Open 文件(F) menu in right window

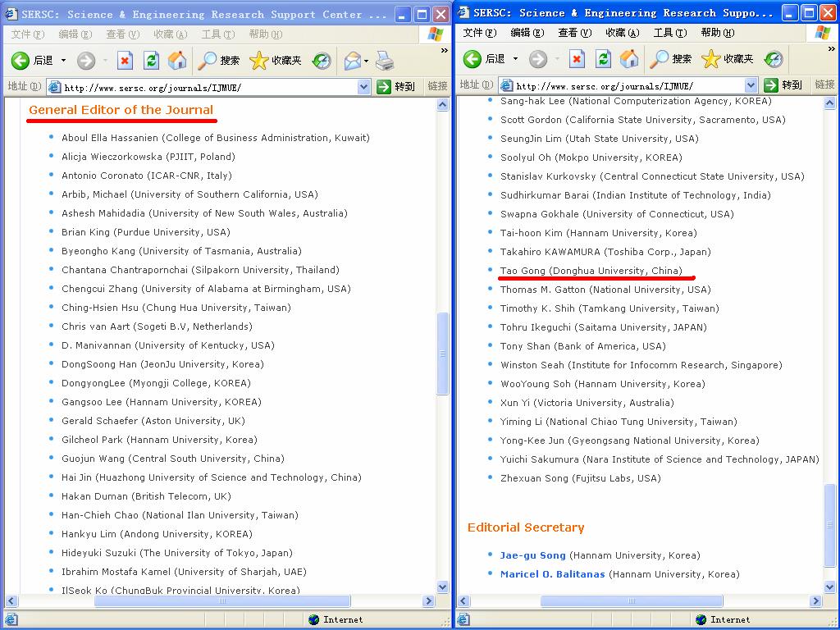479,33
